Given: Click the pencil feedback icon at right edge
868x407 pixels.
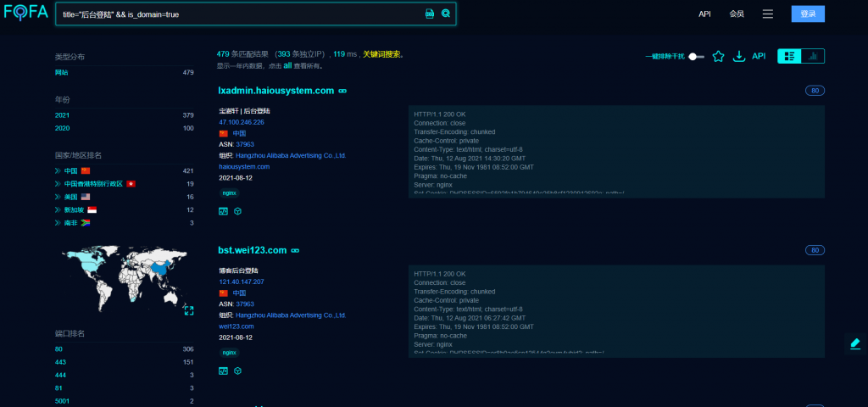Looking at the screenshot, I should tap(855, 343).
